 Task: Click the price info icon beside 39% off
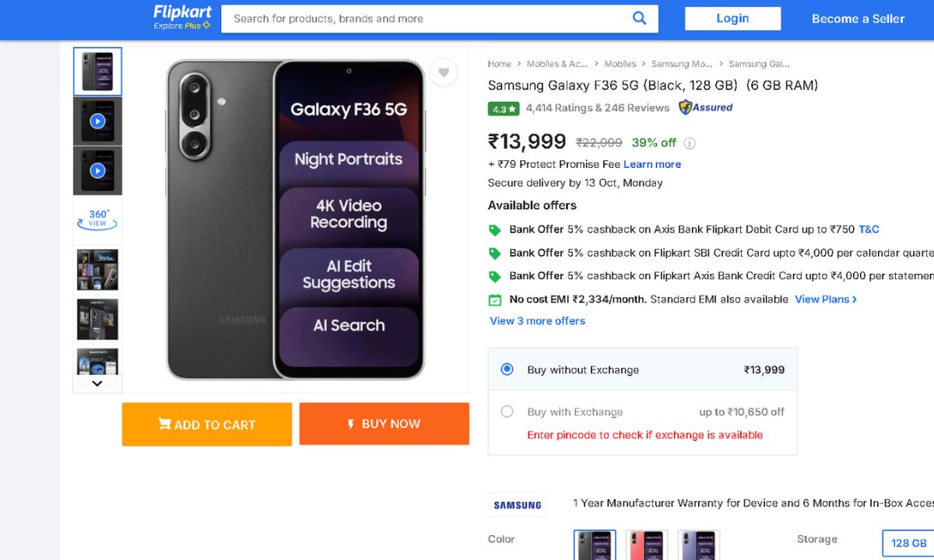[x=690, y=143]
